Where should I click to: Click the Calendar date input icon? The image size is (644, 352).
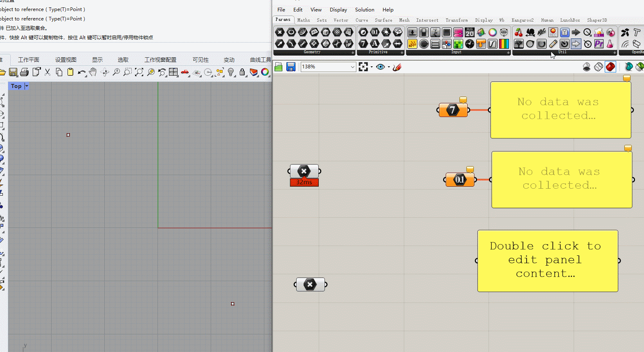point(470,32)
